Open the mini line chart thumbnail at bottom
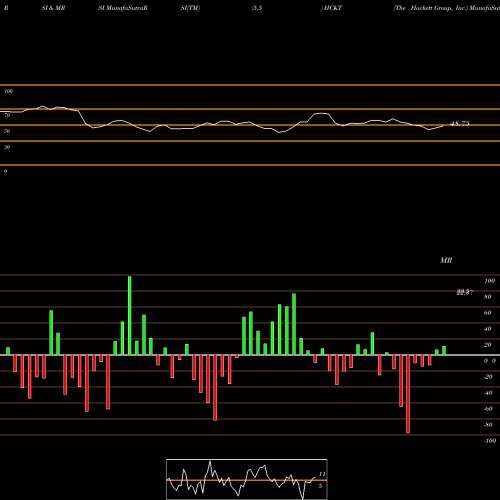 point(247,479)
